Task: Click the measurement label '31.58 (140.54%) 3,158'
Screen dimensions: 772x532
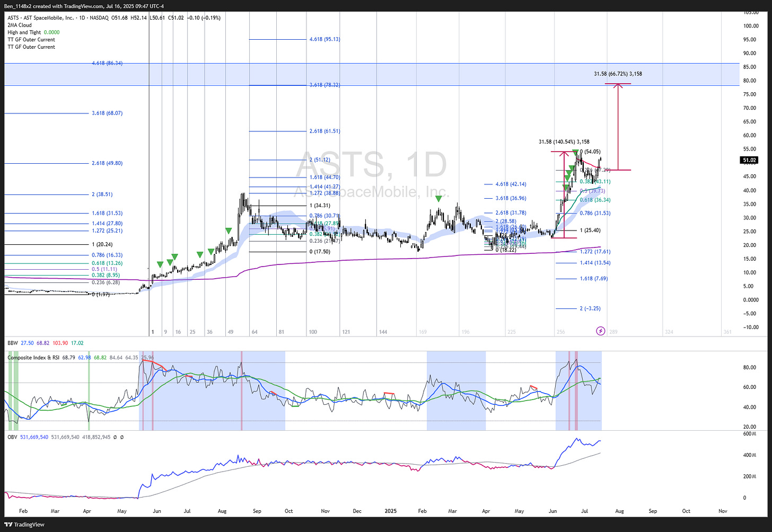Action: 564,141
